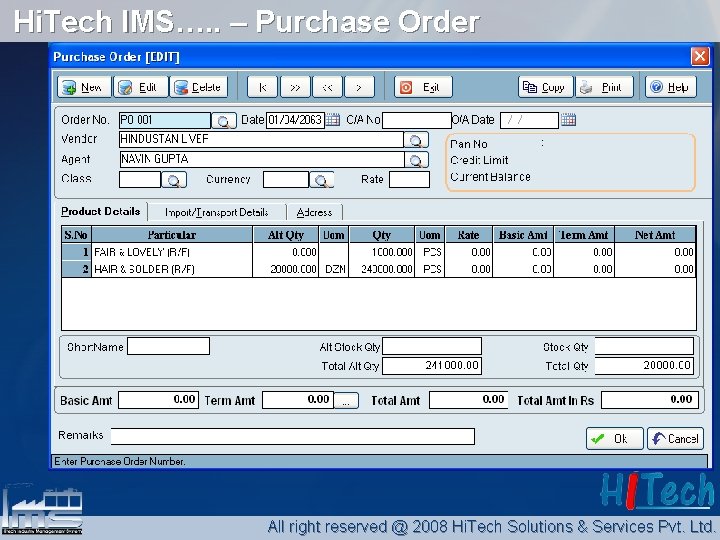Click the Total Alt Qty field
Viewport: 720px width, 540px height.
point(432,366)
